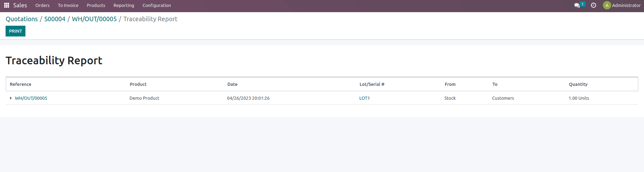Open the Reporting menu
This screenshot has height=172, width=644.
124,5
